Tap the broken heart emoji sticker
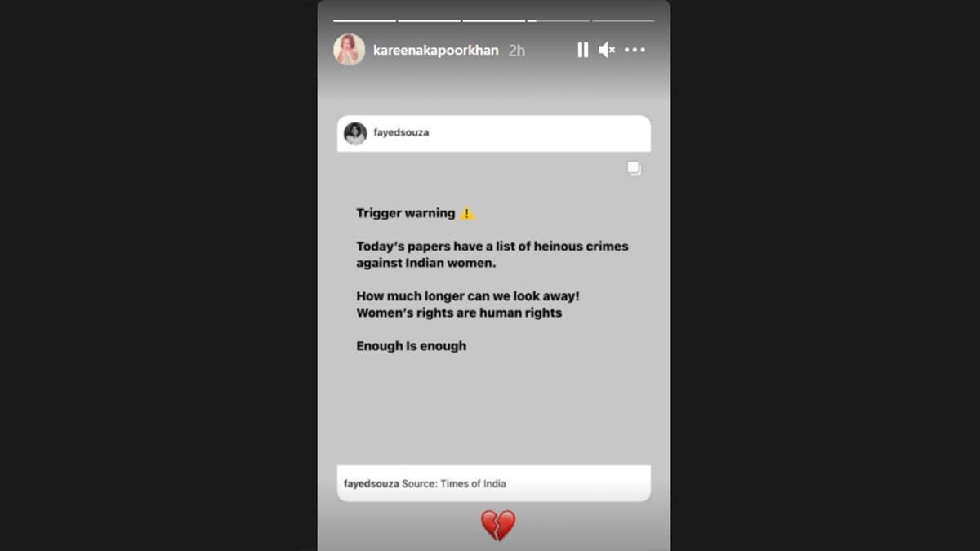The height and width of the screenshot is (551, 980). click(497, 526)
